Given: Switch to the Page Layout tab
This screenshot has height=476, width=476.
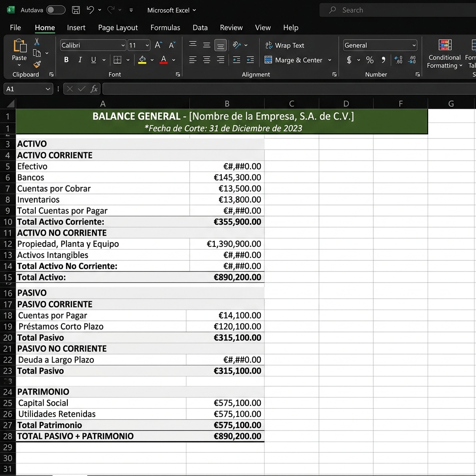Looking at the screenshot, I should pos(118,27).
